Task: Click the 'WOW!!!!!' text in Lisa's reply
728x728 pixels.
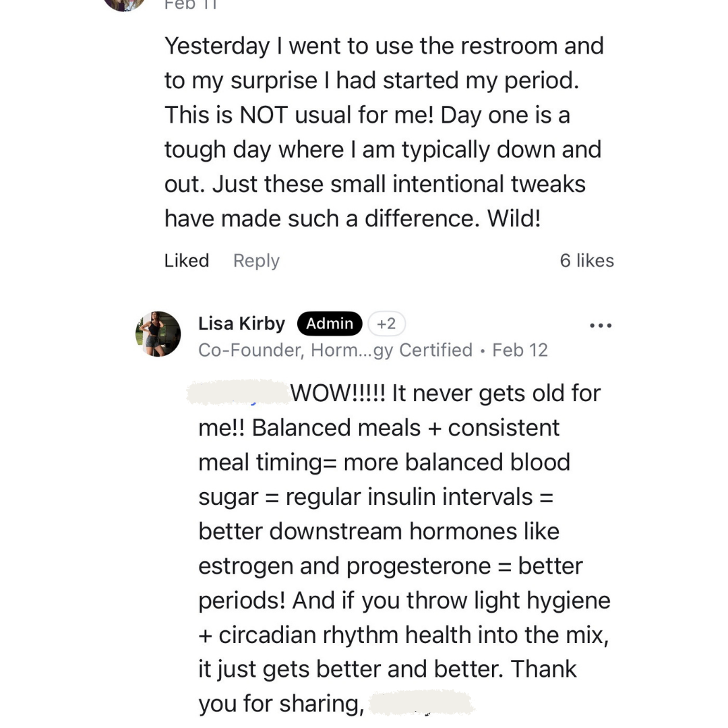Action: pyautogui.click(x=338, y=393)
